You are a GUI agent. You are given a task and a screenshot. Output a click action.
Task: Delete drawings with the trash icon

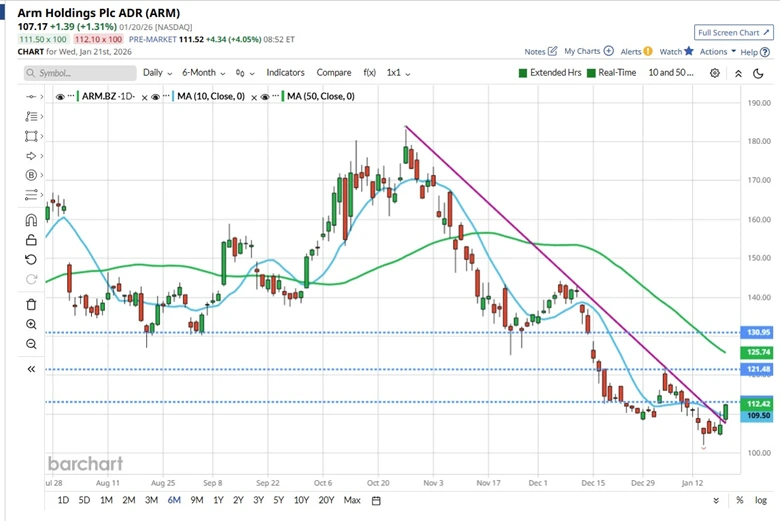(31, 305)
